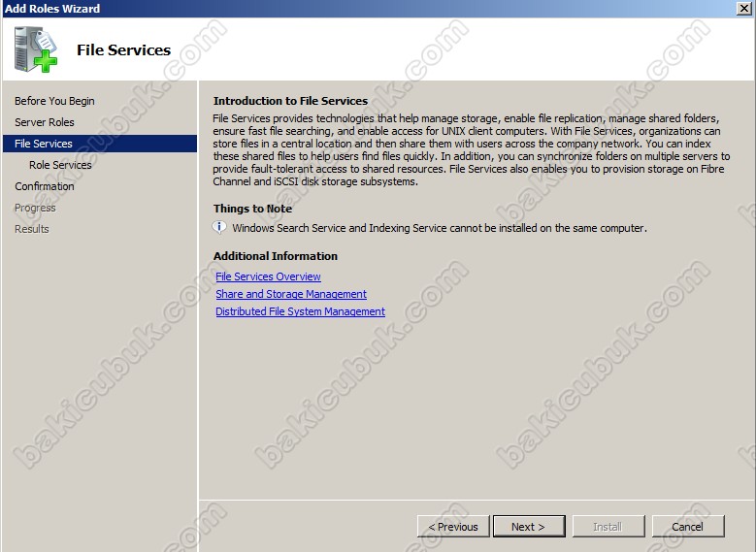Image resolution: width=756 pixels, height=552 pixels.
Task: Click the Add Roles Wizard title bar text
Action: pos(52,8)
